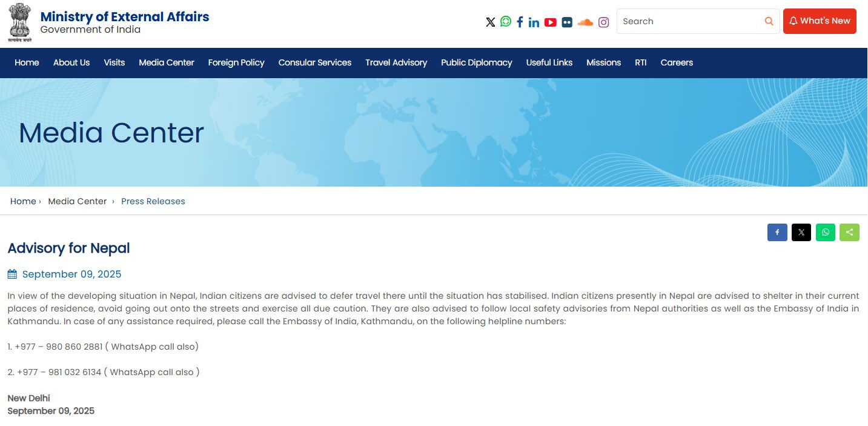868x426 pixels.
Task: Open the Useful Links menu
Action: tap(549, 62)
